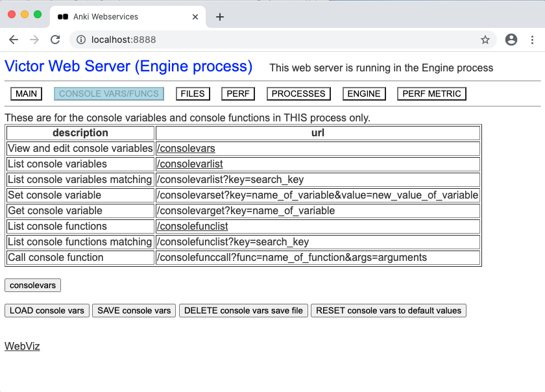Bookmark the page using the star icon

(x=485, y=40)
